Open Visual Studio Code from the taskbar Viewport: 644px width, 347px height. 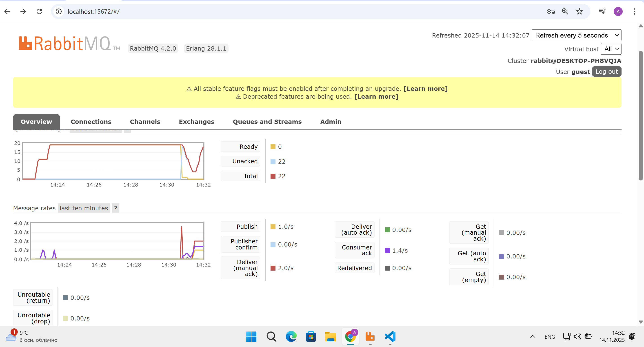(x=390, y=336)
